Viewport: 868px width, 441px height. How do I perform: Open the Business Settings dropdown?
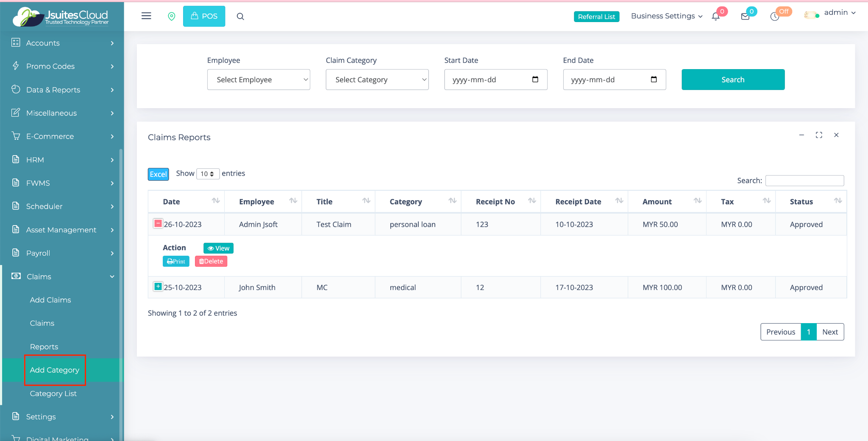(x=666, y=16)
